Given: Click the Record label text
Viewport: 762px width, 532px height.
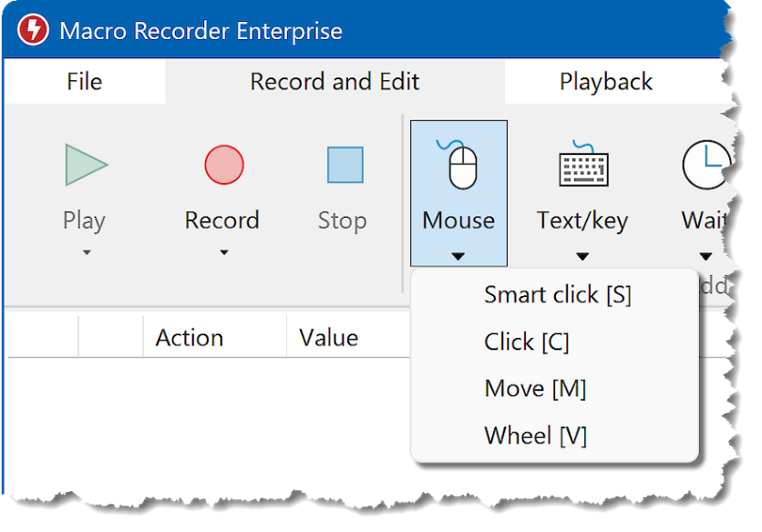Looking at the screenshot, I should [x=222, y=220].
